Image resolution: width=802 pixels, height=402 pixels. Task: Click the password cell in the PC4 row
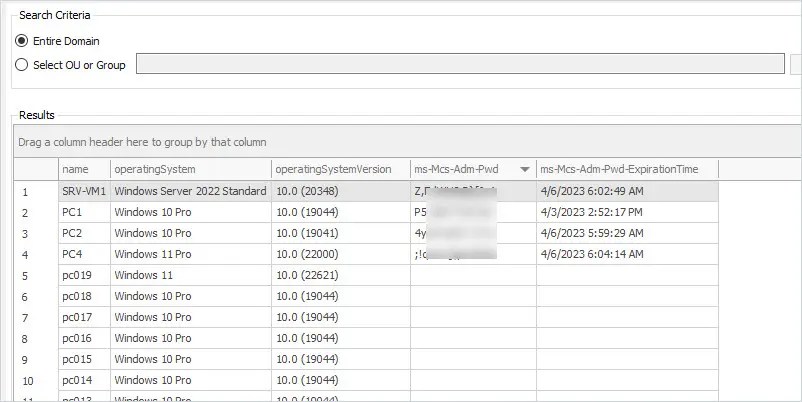473,254
